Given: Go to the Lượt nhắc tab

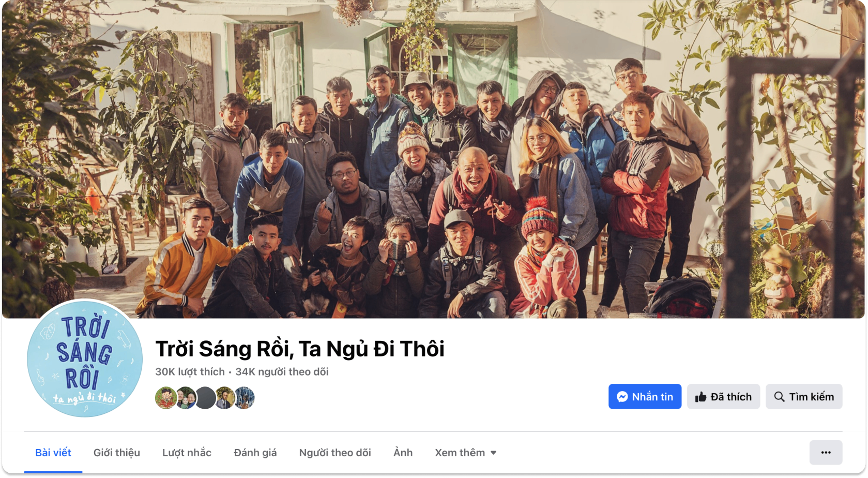Looking at the screenshot, I should point(187,453).
